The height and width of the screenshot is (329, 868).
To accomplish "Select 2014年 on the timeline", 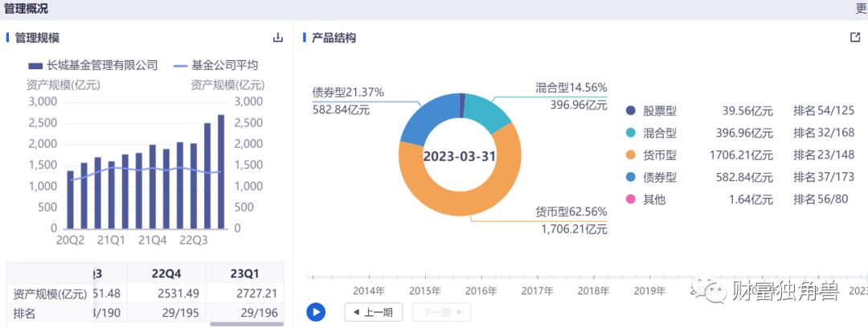I will click(x=369, y=290).
